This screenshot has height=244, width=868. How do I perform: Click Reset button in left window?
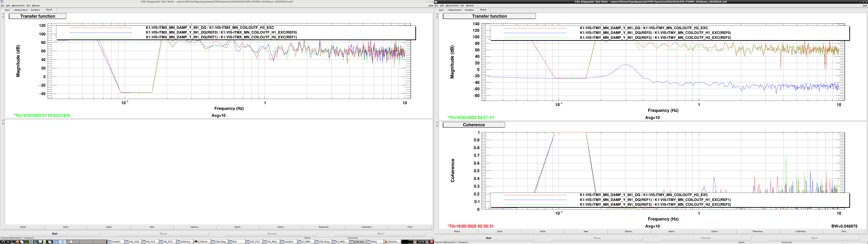pos(23,227)
